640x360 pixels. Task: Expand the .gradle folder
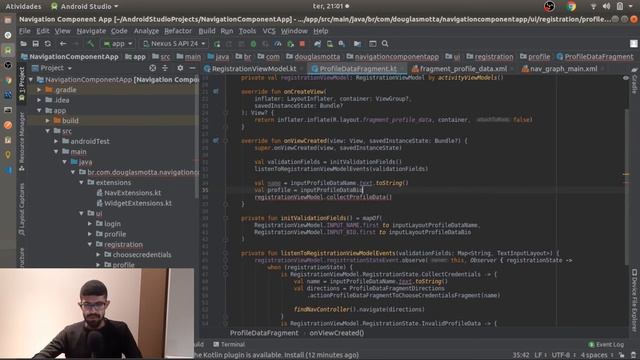pos(39,90)
